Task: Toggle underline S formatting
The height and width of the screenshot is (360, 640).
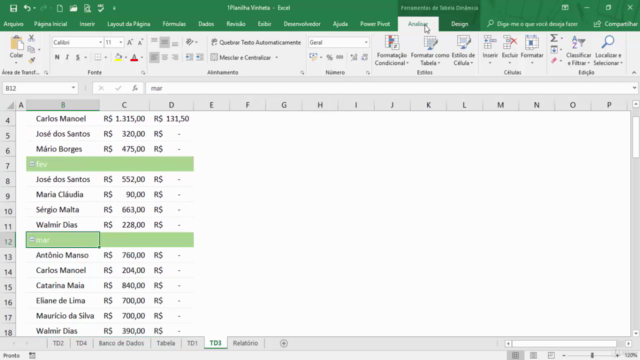Action: click(78, 58)
